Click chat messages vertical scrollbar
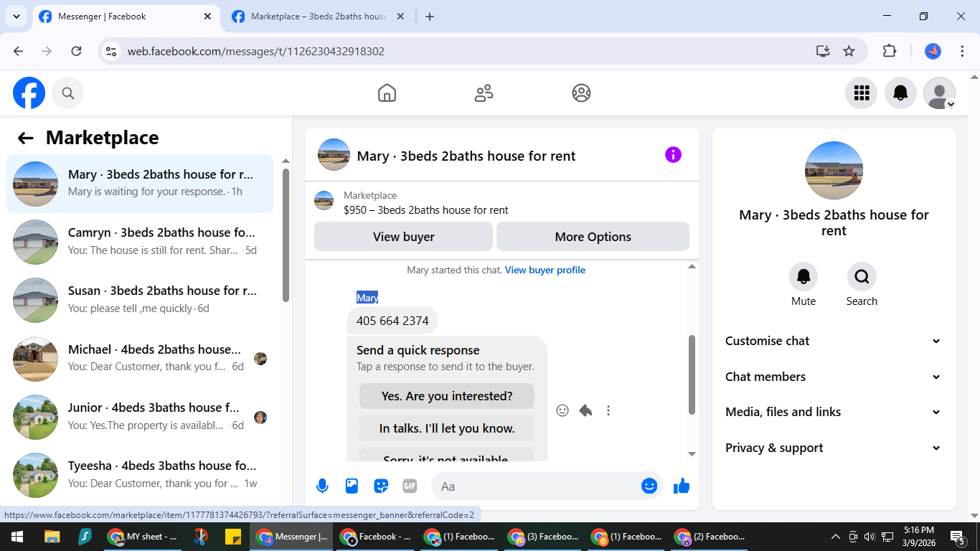Screen dimensions: 980x551 (x=692, y=375)
